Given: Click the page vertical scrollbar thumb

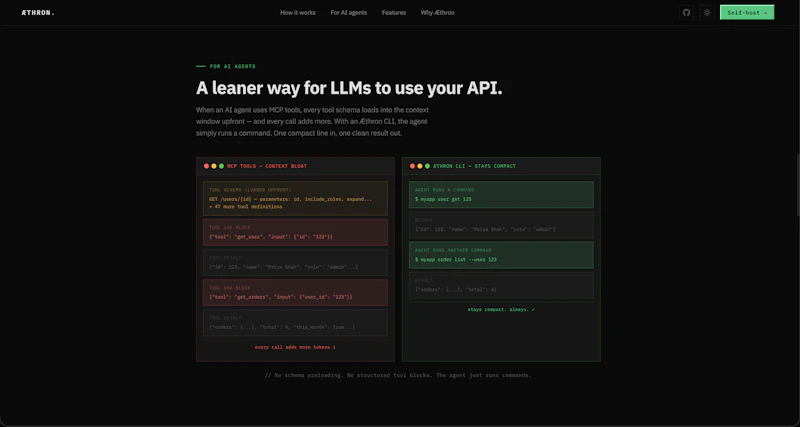Looking at the screenshot, I should click(797, 185).
